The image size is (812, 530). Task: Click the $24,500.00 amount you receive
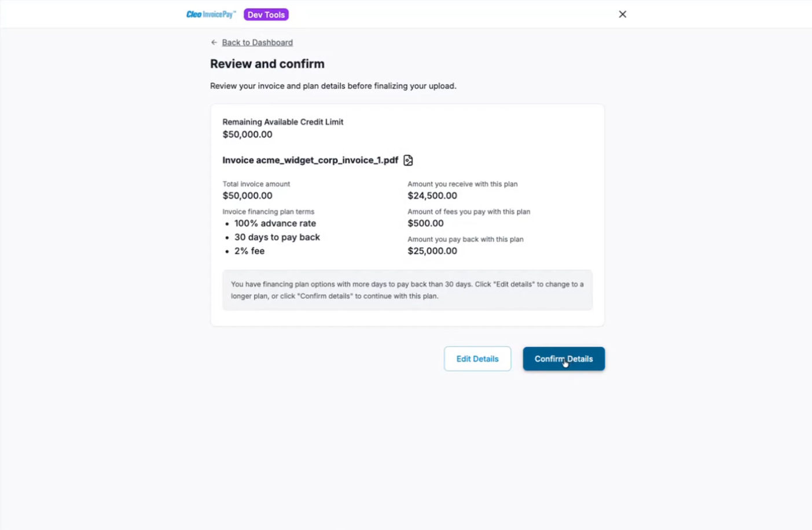(432, 196)
